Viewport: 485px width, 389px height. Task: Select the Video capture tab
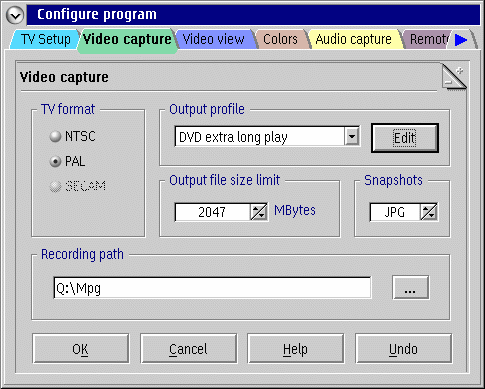[x=127, y=40]
